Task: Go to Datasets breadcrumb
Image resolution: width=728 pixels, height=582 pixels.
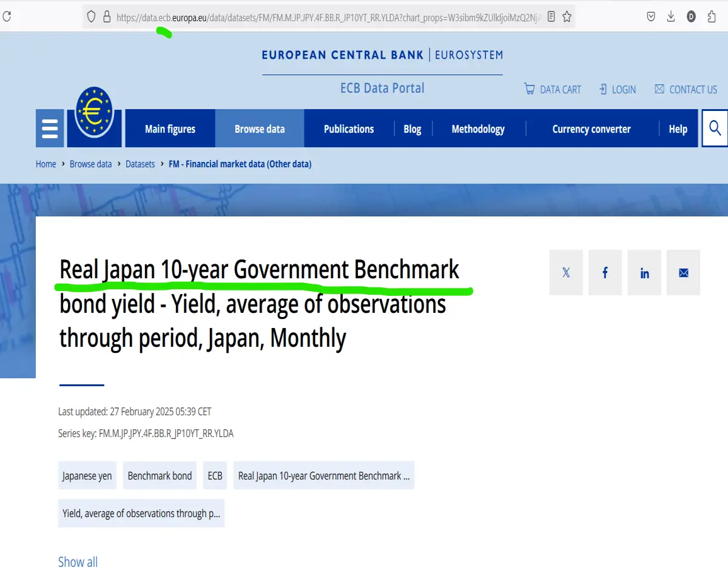Action: click(x=140, y=164)
